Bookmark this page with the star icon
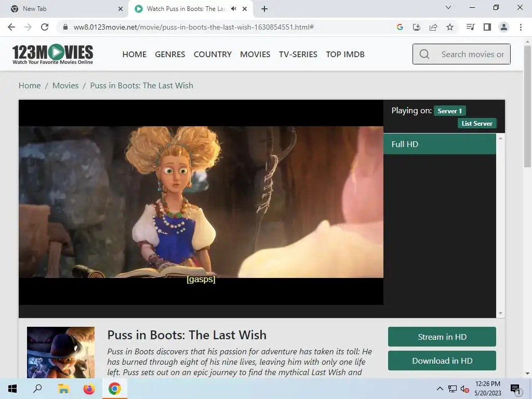The image size is (532, 399). (450, 27)
